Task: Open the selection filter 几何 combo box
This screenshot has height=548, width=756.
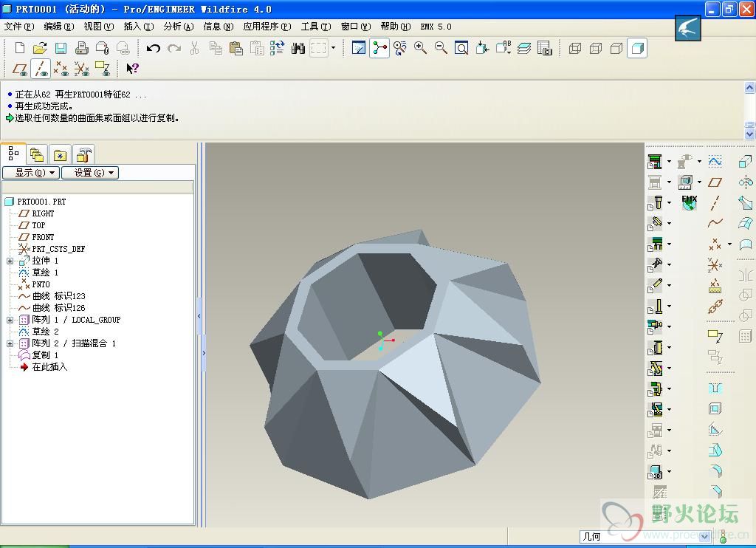Action: pyautogui.click(x=645, y=536)
